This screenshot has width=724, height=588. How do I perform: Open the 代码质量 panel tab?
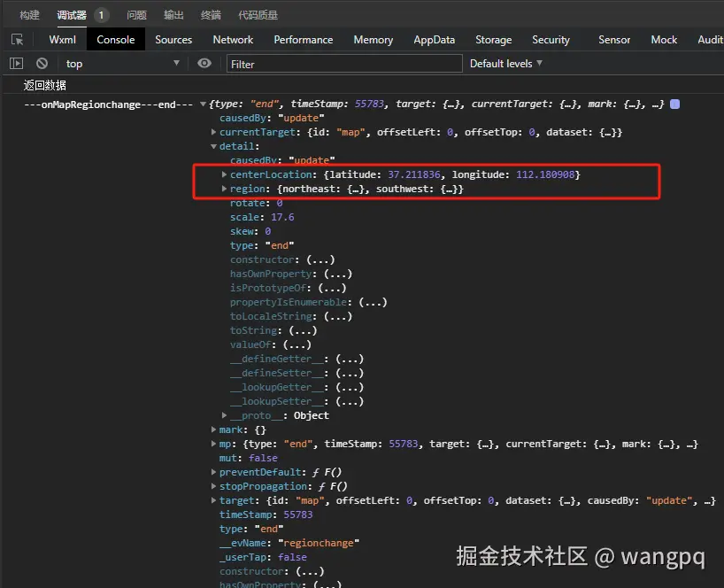click(258, 15)
